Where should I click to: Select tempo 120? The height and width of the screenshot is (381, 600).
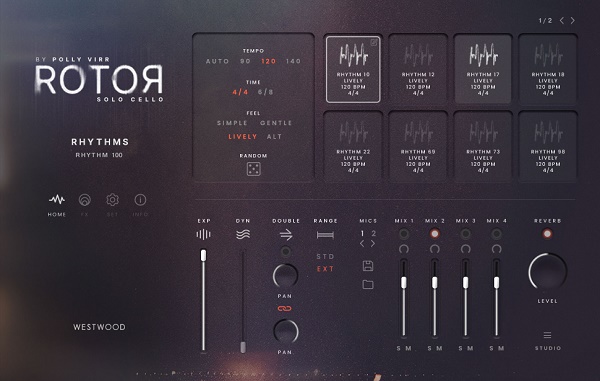(x=269, y=61)
